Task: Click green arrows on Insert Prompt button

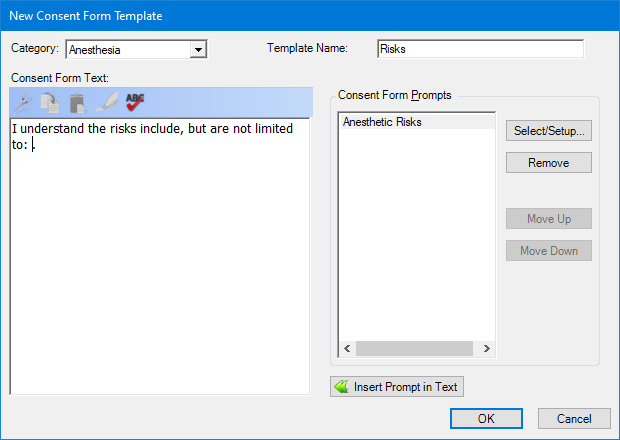Action: [341, 387]
